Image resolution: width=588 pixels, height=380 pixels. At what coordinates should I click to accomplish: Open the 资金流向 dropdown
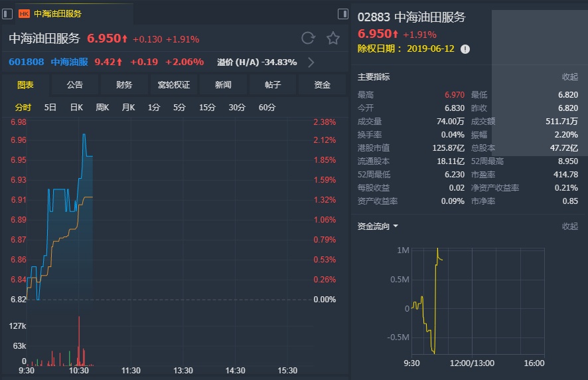point(396,226)
